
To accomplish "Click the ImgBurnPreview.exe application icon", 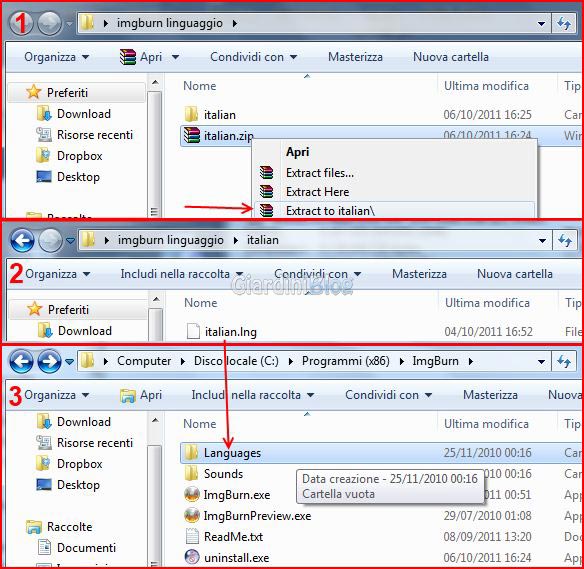I will click(x=192, y=515).
